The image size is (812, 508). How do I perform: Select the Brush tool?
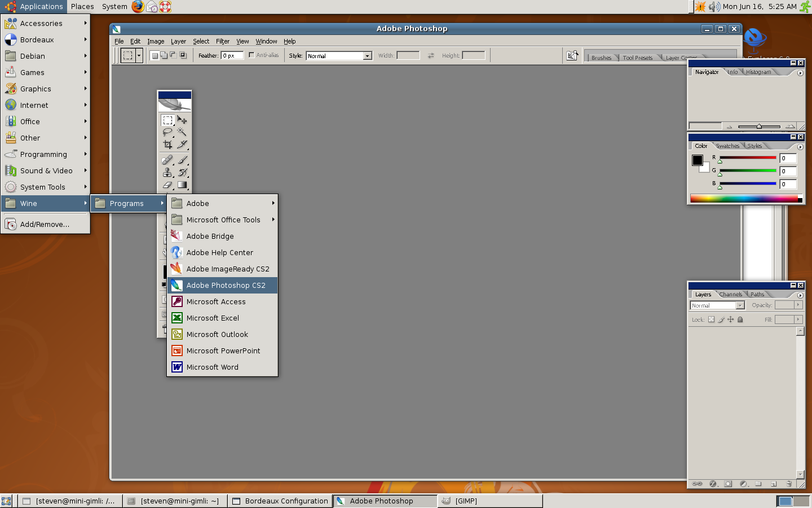point(182,160)
